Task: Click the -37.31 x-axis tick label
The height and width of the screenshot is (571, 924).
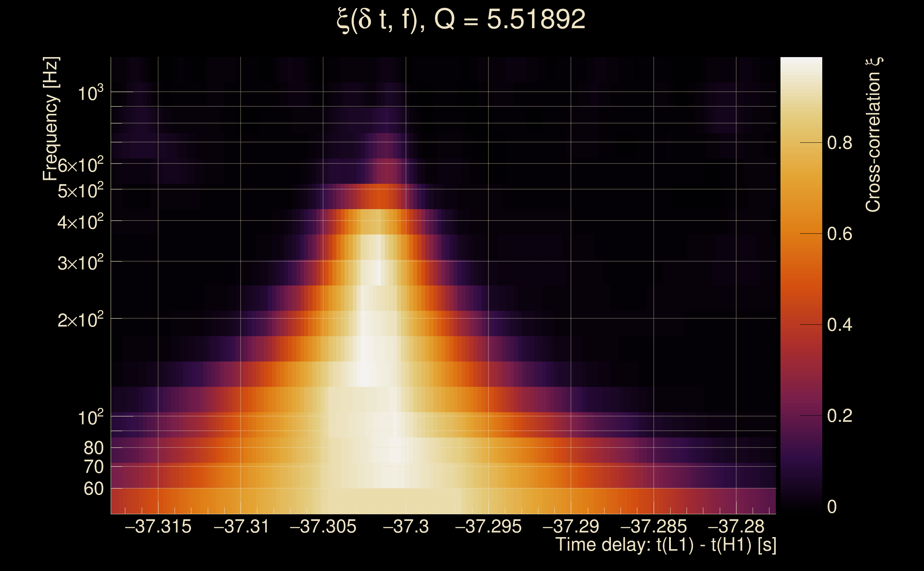Action: click(x=241, y=527)
